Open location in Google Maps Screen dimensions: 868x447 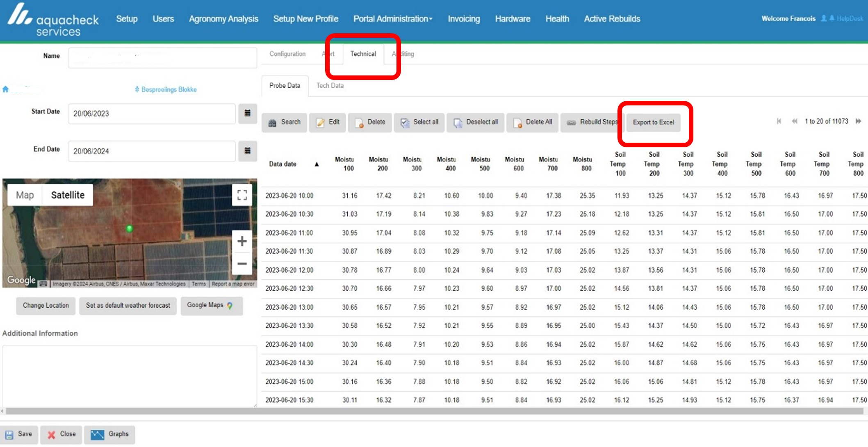coord(212,306)
